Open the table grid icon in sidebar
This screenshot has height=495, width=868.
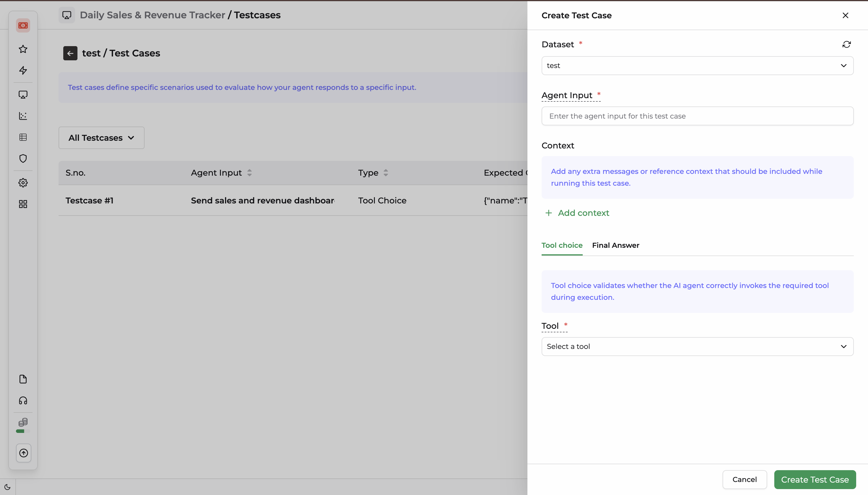(x=23, y=137)
